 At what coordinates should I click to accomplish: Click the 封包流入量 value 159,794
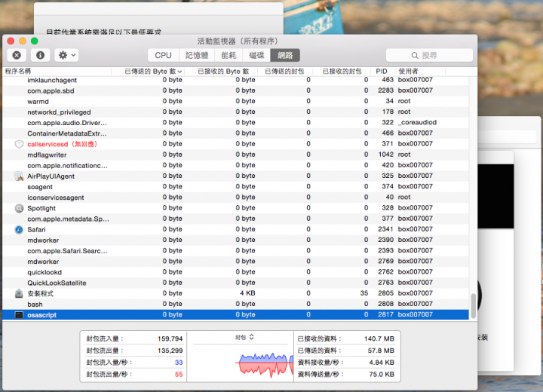click(x=170, y=338)
